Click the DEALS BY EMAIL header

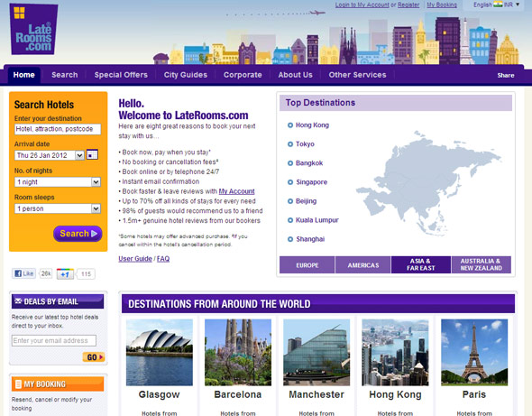coord(58,301)
